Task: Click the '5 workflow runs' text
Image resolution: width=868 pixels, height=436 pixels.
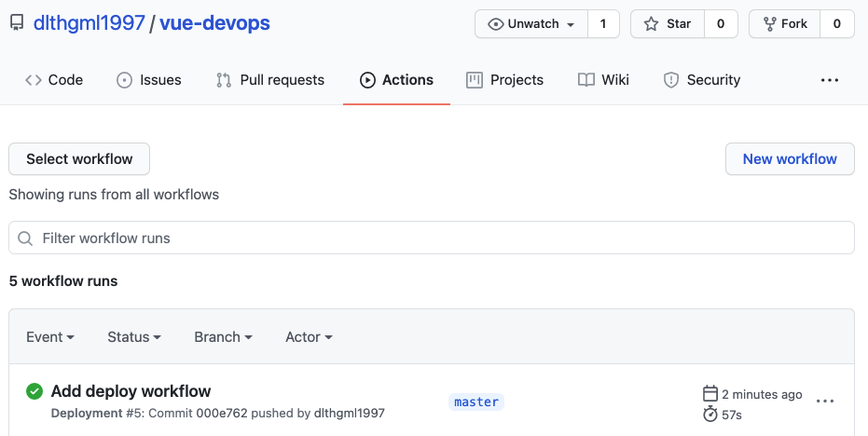Action: (63, 281)
